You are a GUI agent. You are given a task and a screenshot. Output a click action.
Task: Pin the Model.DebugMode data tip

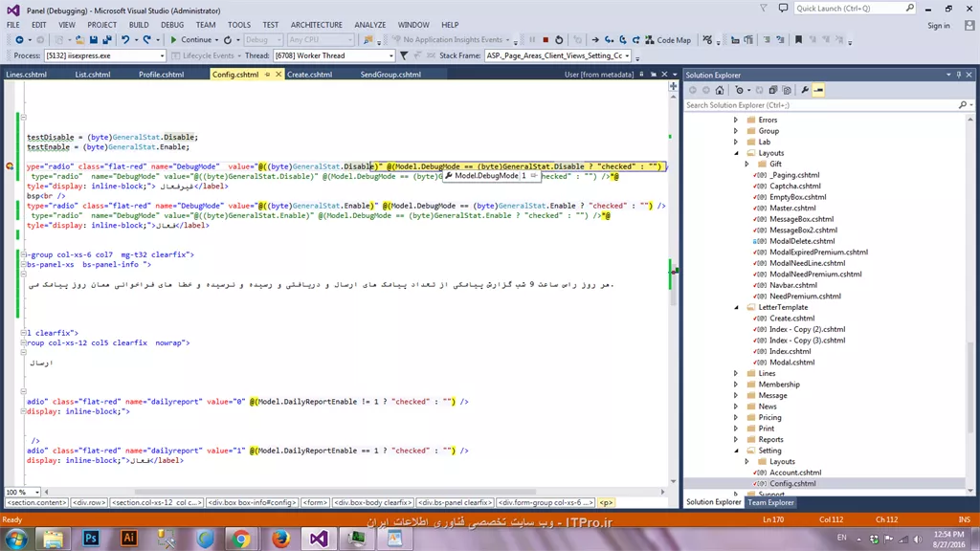pyautogui.click(x=533, y=176)
